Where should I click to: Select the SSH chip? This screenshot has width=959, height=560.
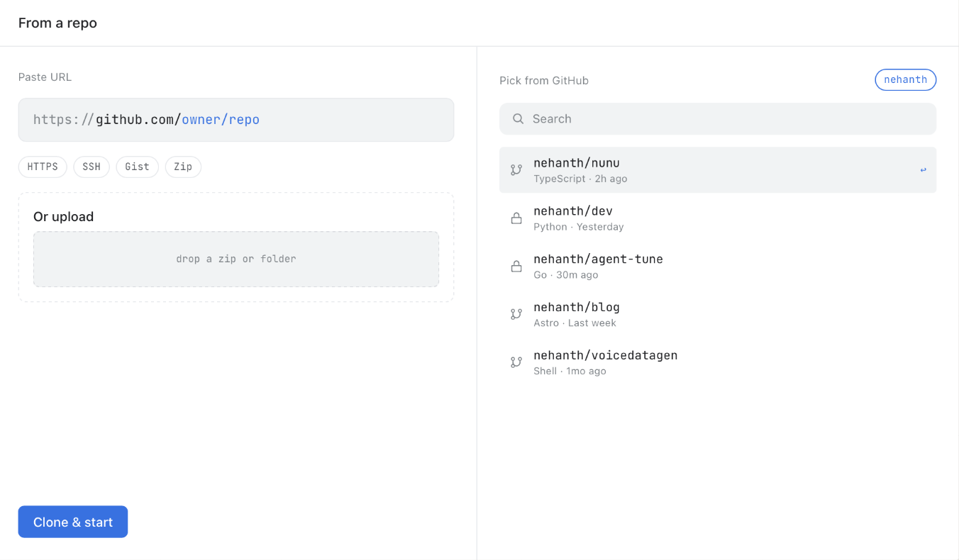[92, 167]
